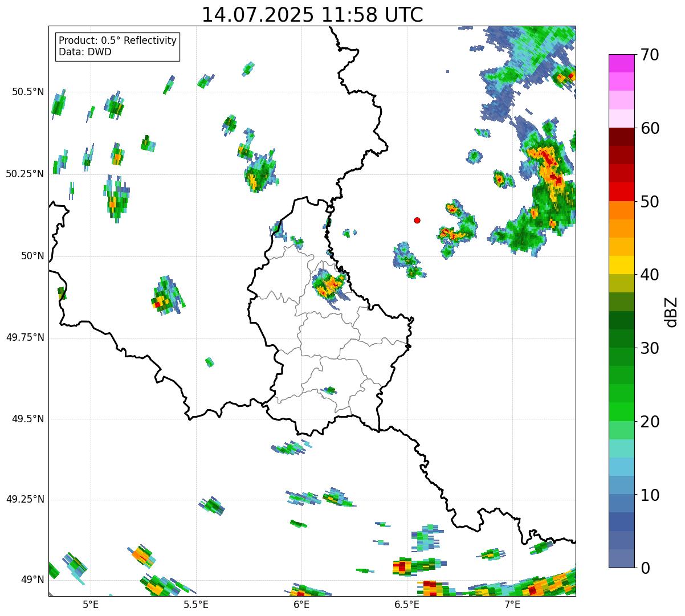This screenshot has width=685, height=616.
Task: Click the 50.5°N latitude label
Action: point(28,92)
